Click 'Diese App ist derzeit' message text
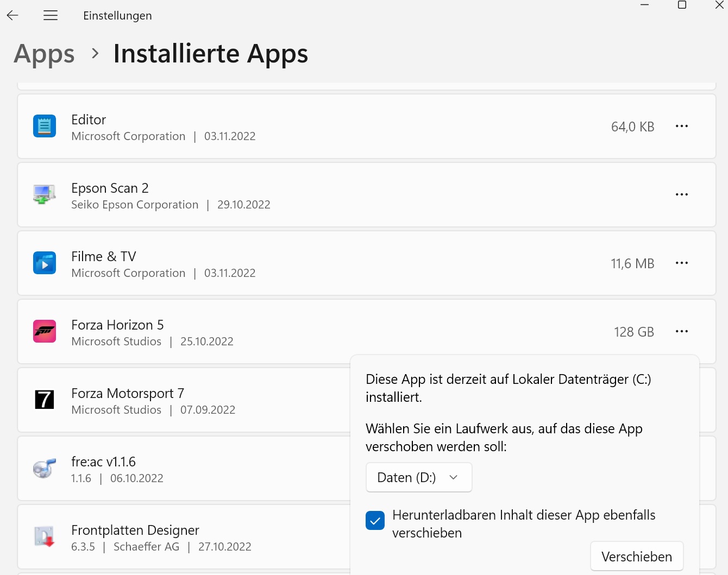 click(x=509, y=388)
